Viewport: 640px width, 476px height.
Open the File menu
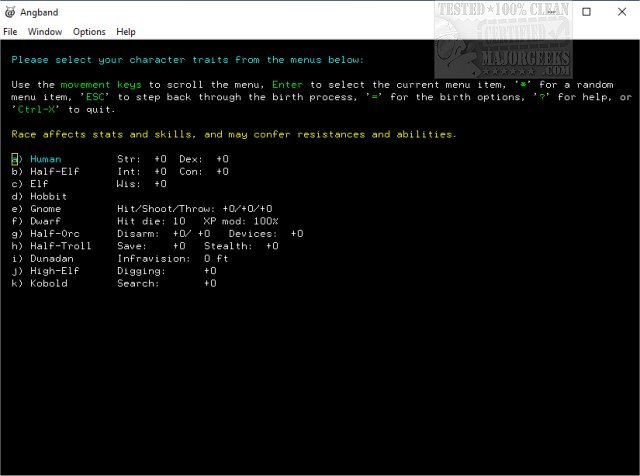10,32
